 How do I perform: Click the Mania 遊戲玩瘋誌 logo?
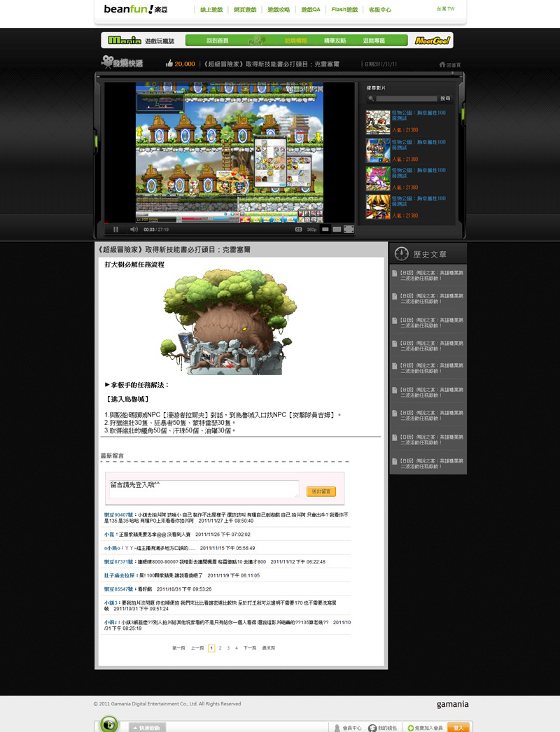point(141,41)
